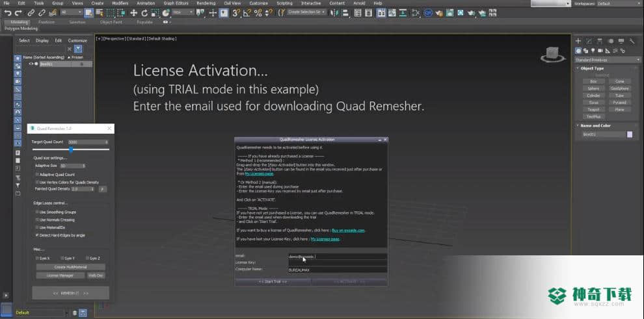The height and width of the screenshot is (319, 644).
Task: Click the Adaptive Size spinner arrows
Action: coord(84,166)
